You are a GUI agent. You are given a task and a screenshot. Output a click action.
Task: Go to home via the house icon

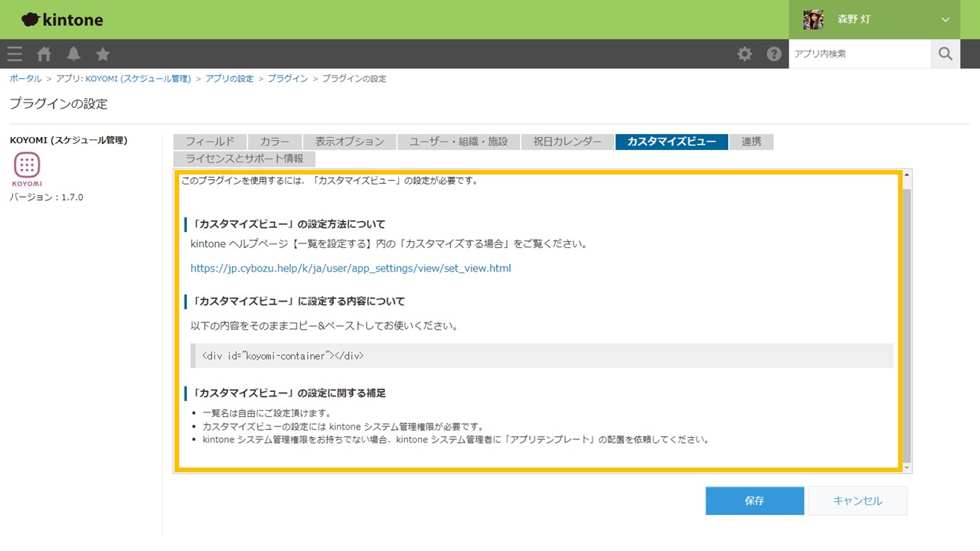pyautogui.click(x=44, y=54)
